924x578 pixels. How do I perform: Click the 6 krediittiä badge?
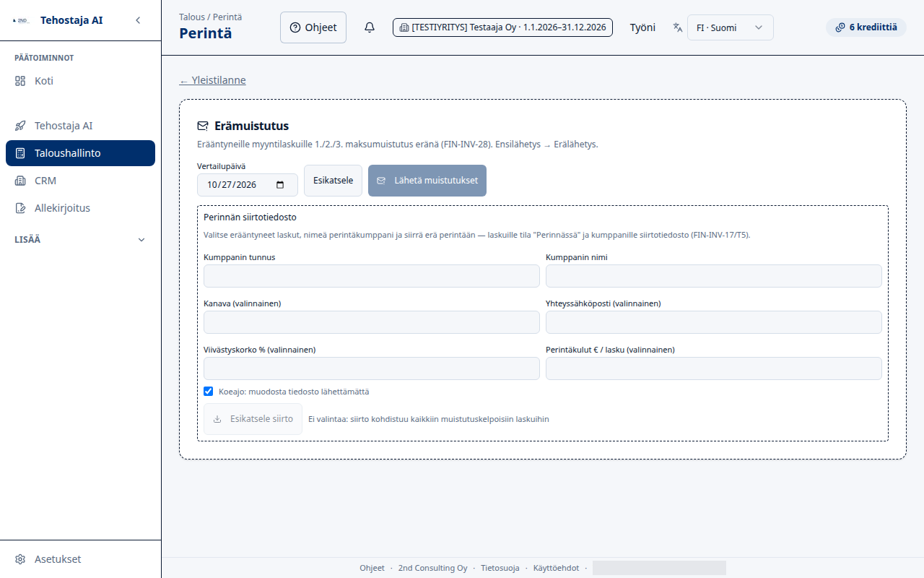pos(866,27)
